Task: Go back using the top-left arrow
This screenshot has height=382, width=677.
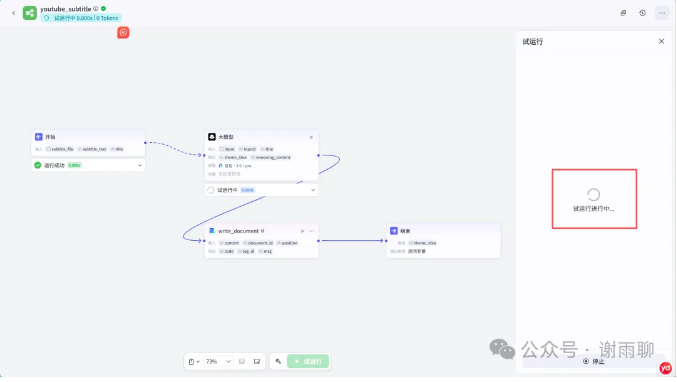Action: tap(13, 13)
